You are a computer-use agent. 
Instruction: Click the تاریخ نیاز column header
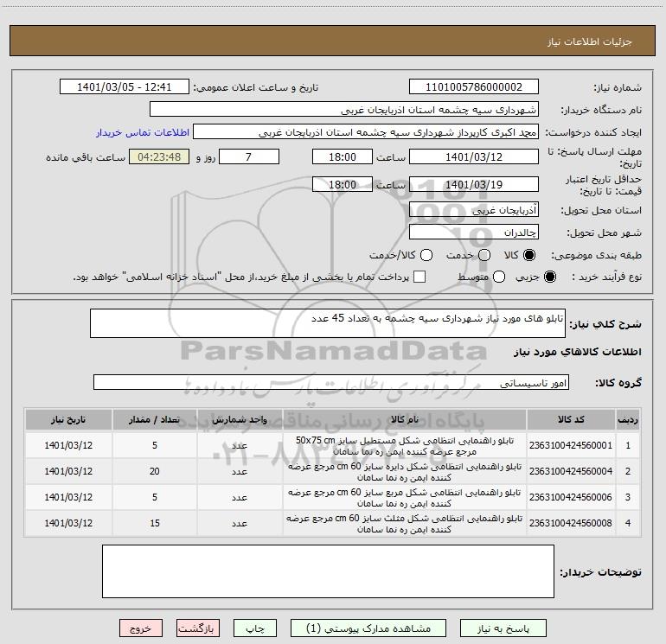(x=68, y=419)
